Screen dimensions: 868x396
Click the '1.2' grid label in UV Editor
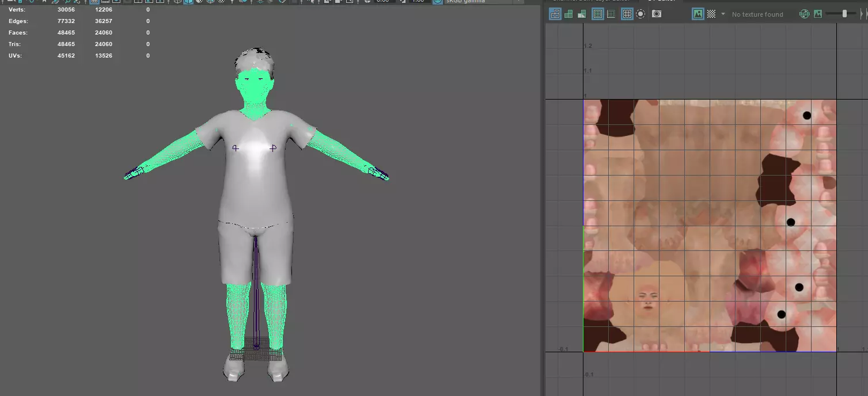(587, 46)
